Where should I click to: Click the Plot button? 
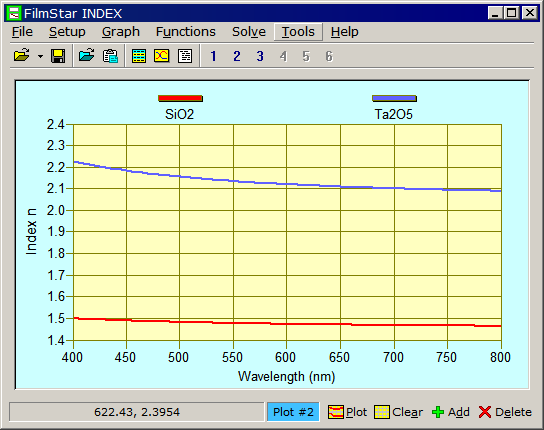coord(347,412)
